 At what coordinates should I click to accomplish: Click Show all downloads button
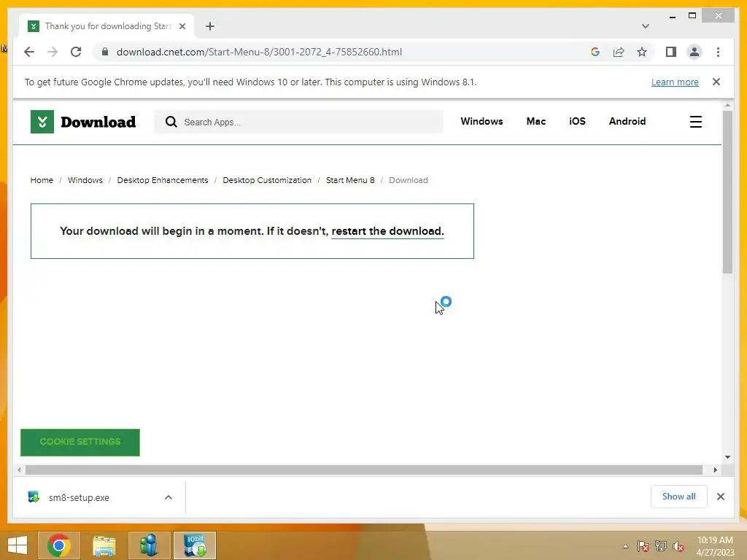point(679,497)
